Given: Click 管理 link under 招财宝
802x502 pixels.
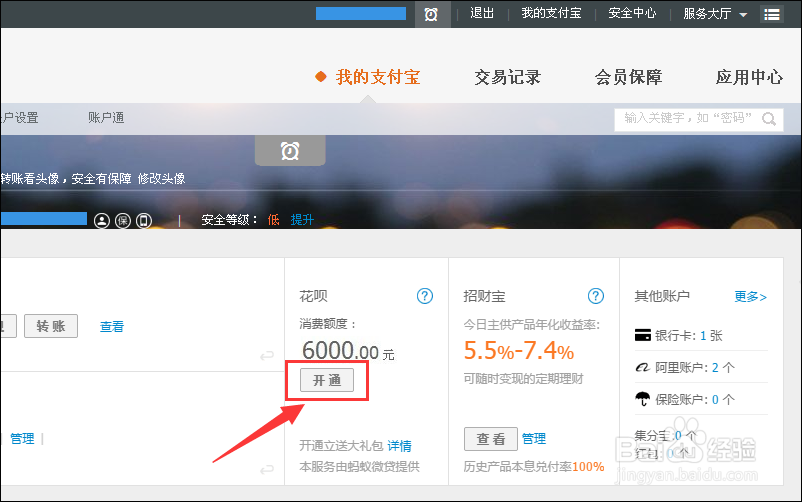Looking at the screenshot, I should (x=533, y=439).
